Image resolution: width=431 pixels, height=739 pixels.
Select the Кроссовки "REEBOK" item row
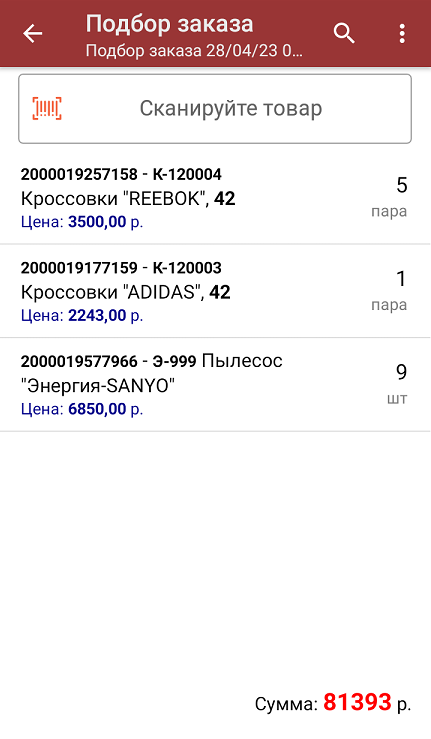(215, 197)
